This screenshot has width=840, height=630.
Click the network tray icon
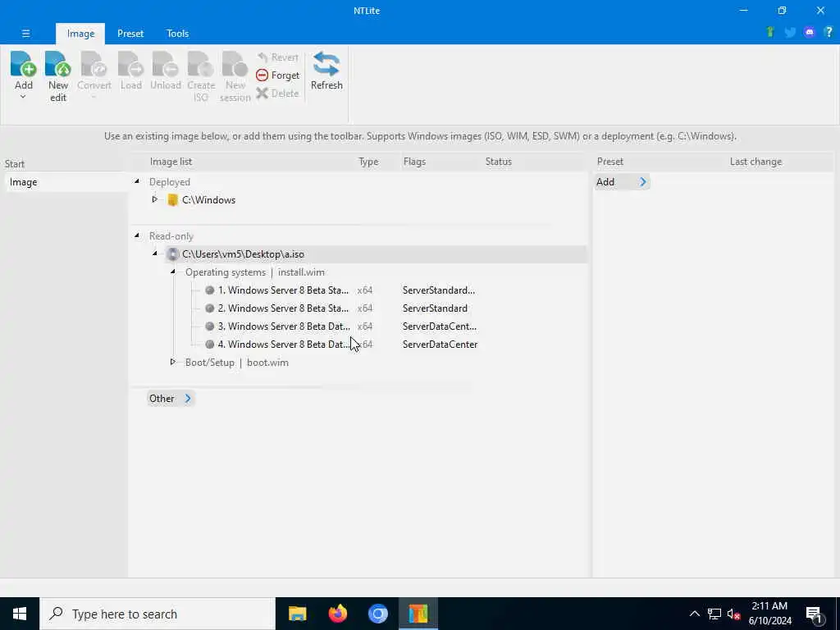click(x=714, y=614)
